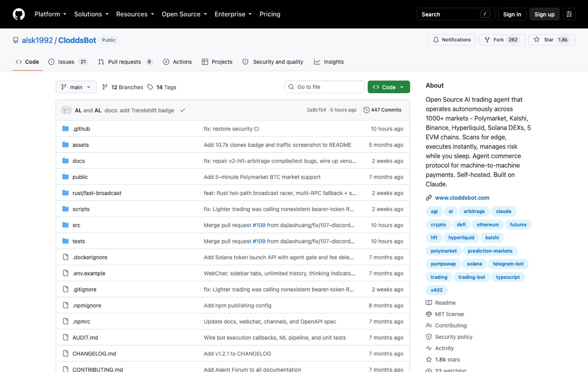Image resolution: width=588 pixels, height=372 pixels.
Task: Click the .github folder icon
Action: coord(66,129)
